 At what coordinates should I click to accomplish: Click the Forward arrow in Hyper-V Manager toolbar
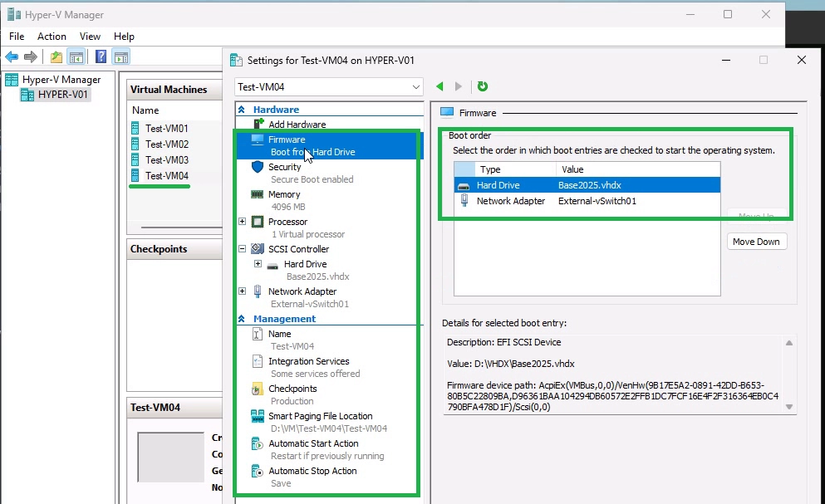[x=31, y=56]
